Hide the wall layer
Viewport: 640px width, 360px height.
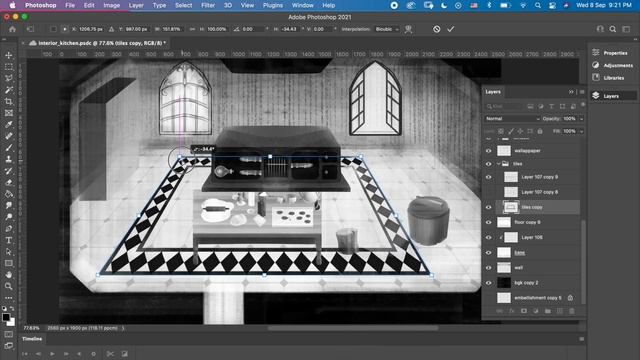coord(489,268)
